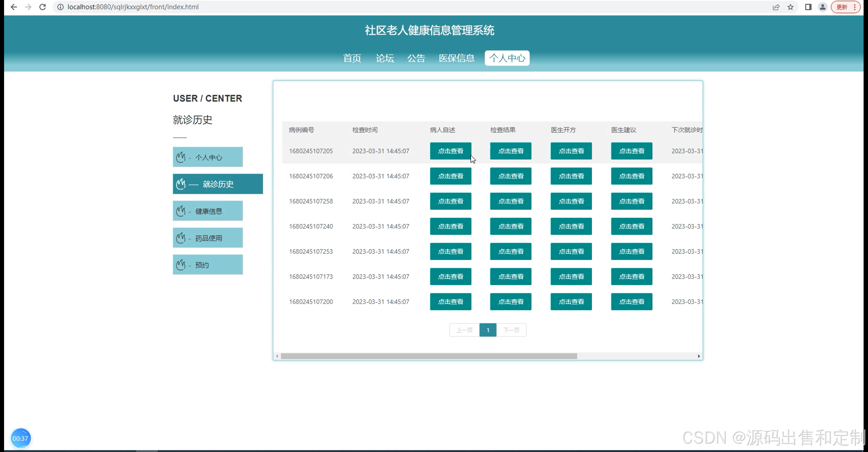Viewport: 868px width, 452px height.
Task: Switch to the 医保信息 tab
Action: tap(456, 58)
